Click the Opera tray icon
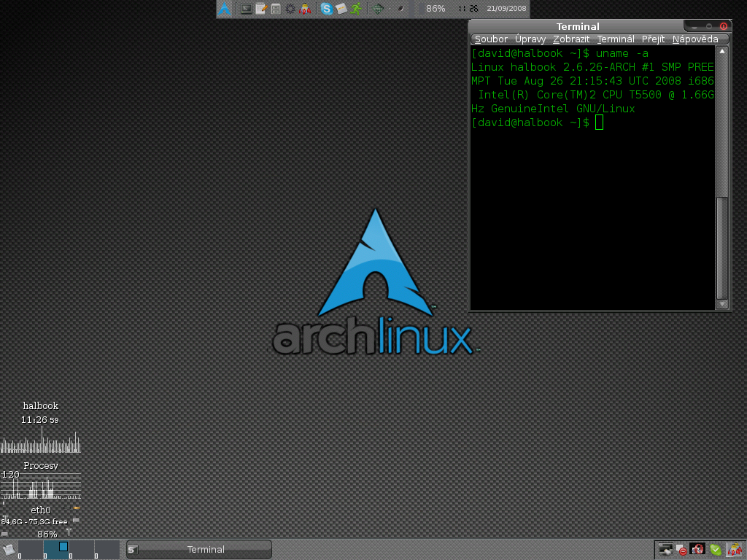747x560 pixels. 697,550
